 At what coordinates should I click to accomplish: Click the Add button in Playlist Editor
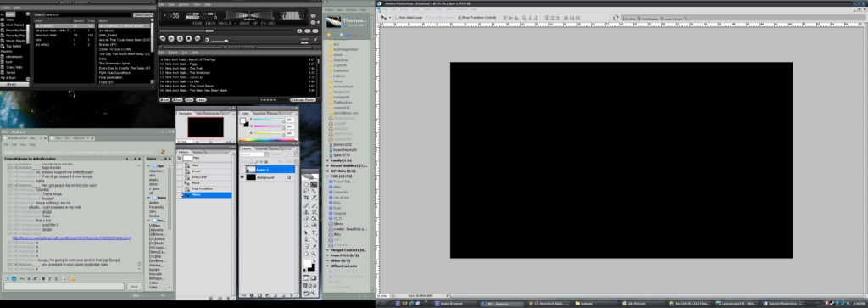point(164,100)
